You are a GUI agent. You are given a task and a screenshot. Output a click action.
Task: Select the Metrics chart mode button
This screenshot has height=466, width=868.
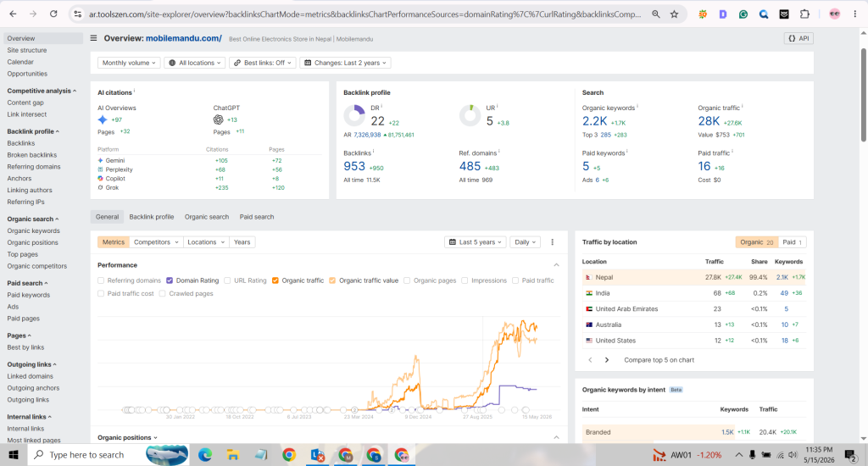click(x=114, y=241)
